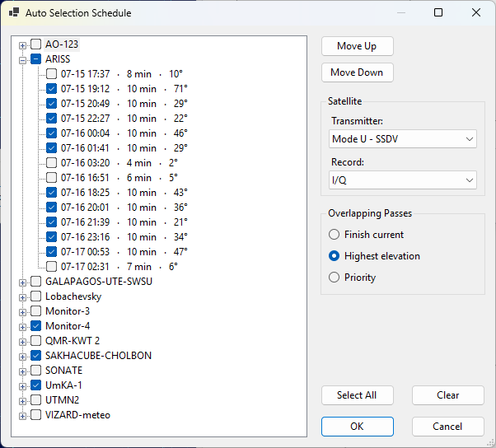Uncheck the SAKHACUBE-CHOLBON checkbox
The height and width of the screenshot is (448, 496).
[36, 356]
